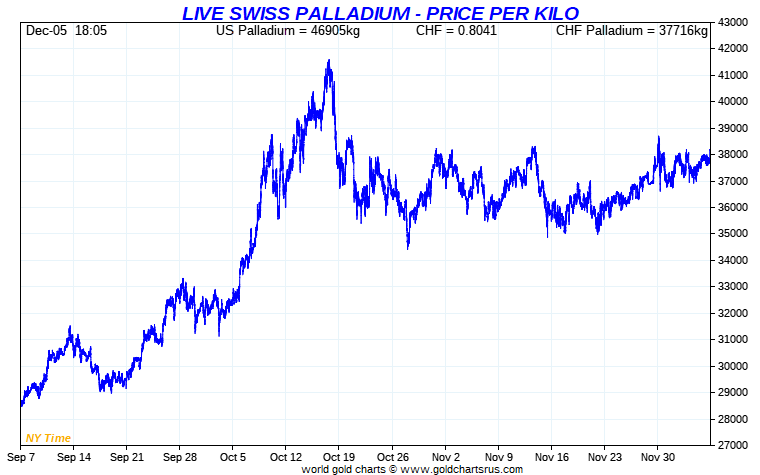This screenshot has height=475, width=760.
Task: Click the 'Nov 16' date label
Action: pyautogui.click(x=552, y=457)
